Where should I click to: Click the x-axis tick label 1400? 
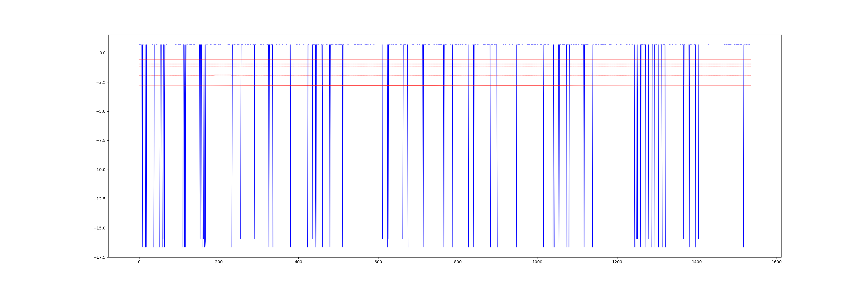[x=697, y=262]
